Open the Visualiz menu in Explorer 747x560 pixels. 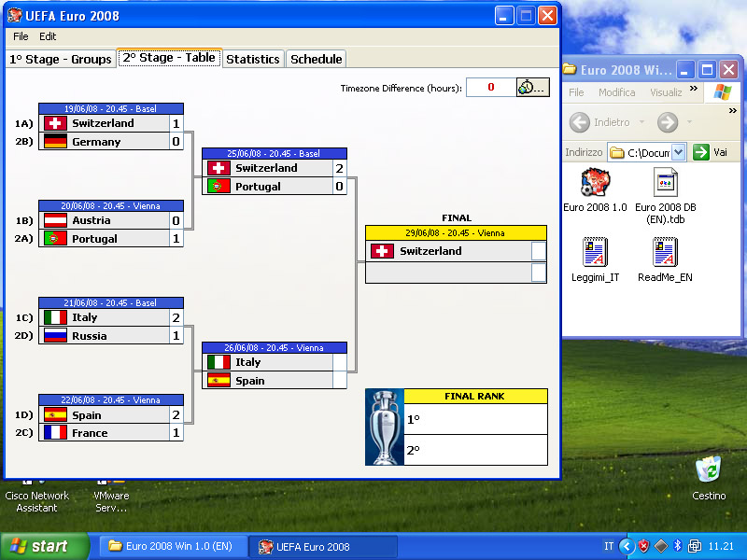pyautogui.click(x=666, y=92)
